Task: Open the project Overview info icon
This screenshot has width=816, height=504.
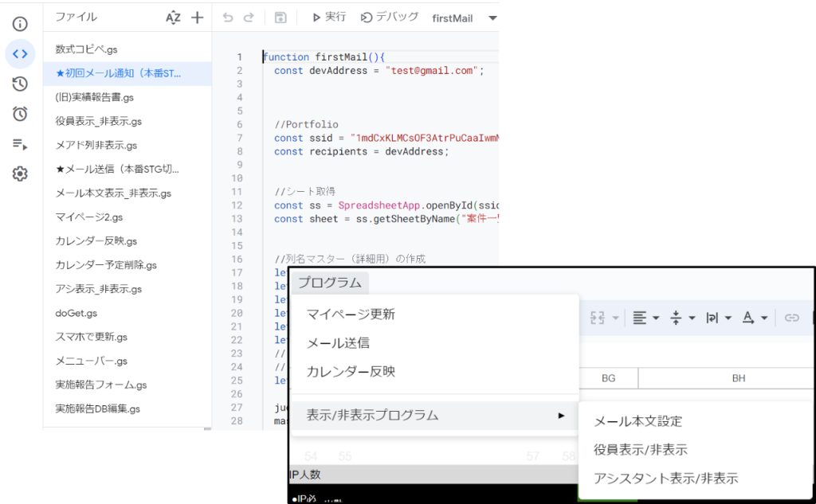Action: pyautogui.click(x=20, y=24)
